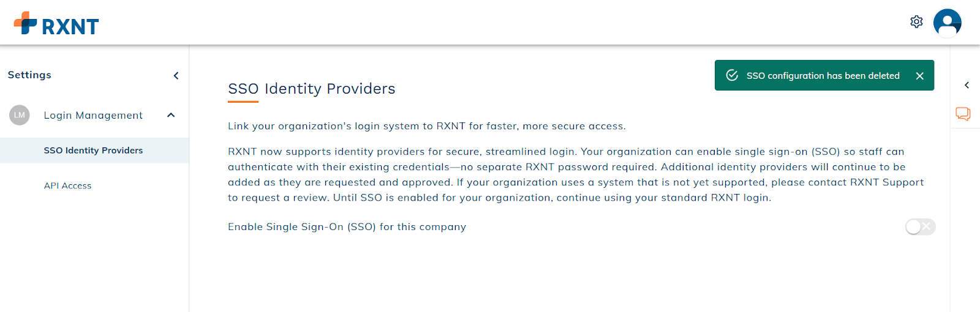Click the success checkmark icon in the notification
The height and width of the screenshot is (312, 980).
click(x=732, y=75)
